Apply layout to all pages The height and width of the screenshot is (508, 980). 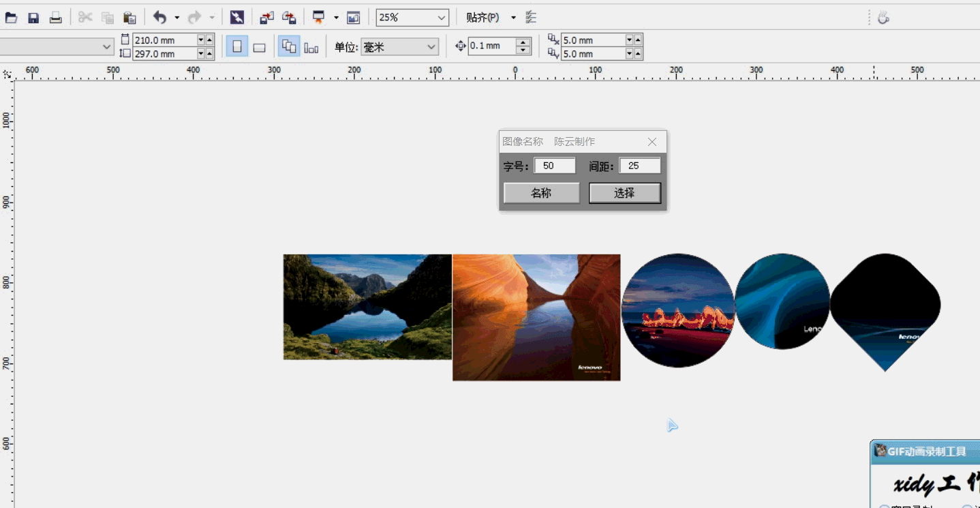click(289, 46)
